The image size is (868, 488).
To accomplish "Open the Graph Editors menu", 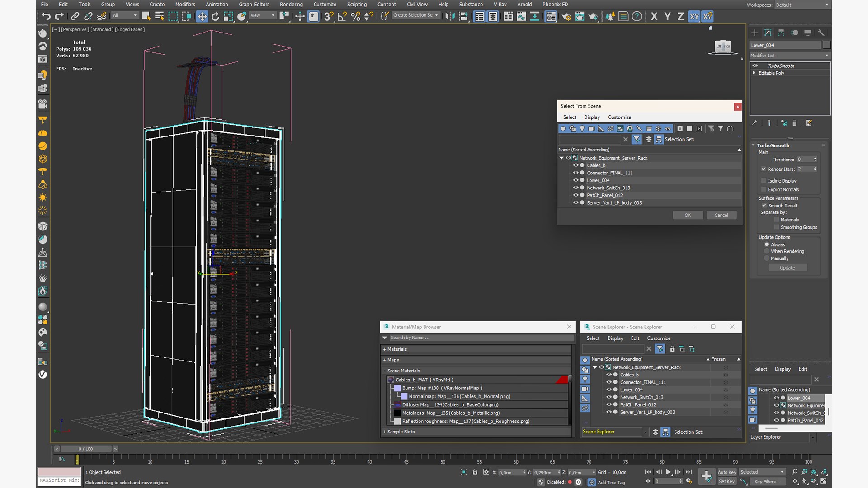I will click(x=254, y=5).
